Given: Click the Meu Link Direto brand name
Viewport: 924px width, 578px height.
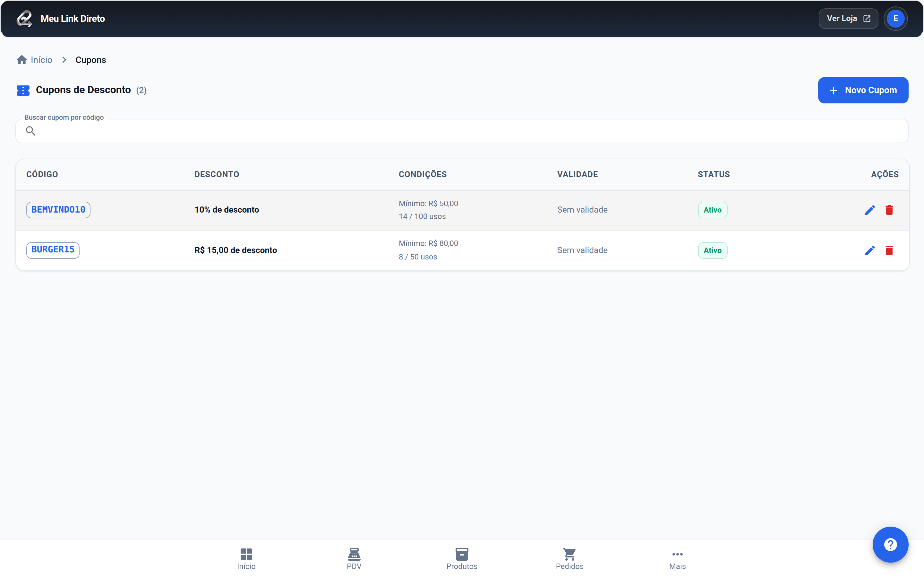Looking at the screenshot, I should pyautogui.click(x=73, y=18).
